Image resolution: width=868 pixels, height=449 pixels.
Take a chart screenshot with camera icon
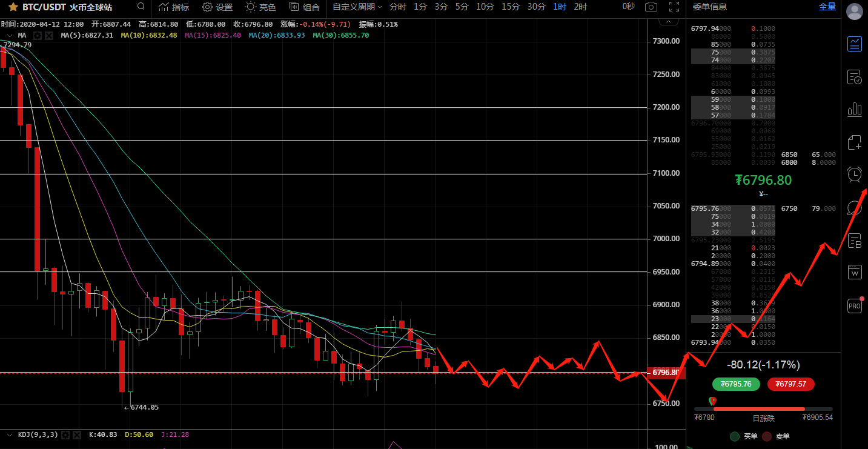click(x=651, y=7)
